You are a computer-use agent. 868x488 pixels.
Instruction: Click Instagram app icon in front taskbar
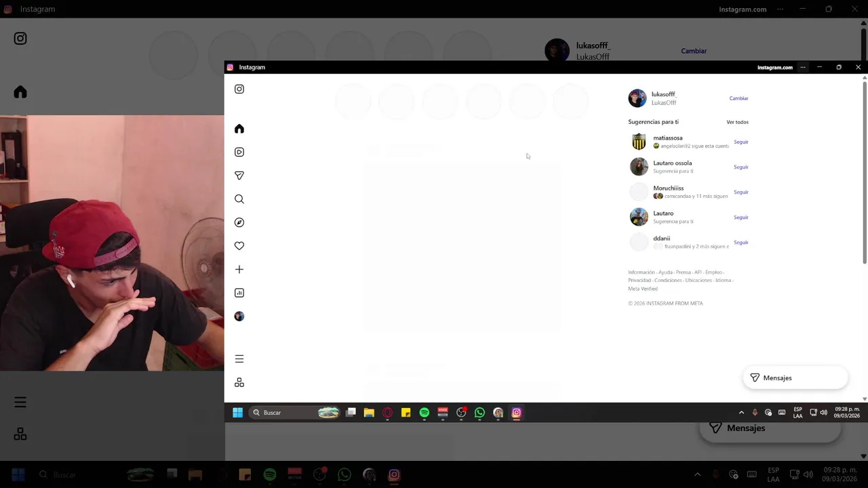click(x=516, y=412)
